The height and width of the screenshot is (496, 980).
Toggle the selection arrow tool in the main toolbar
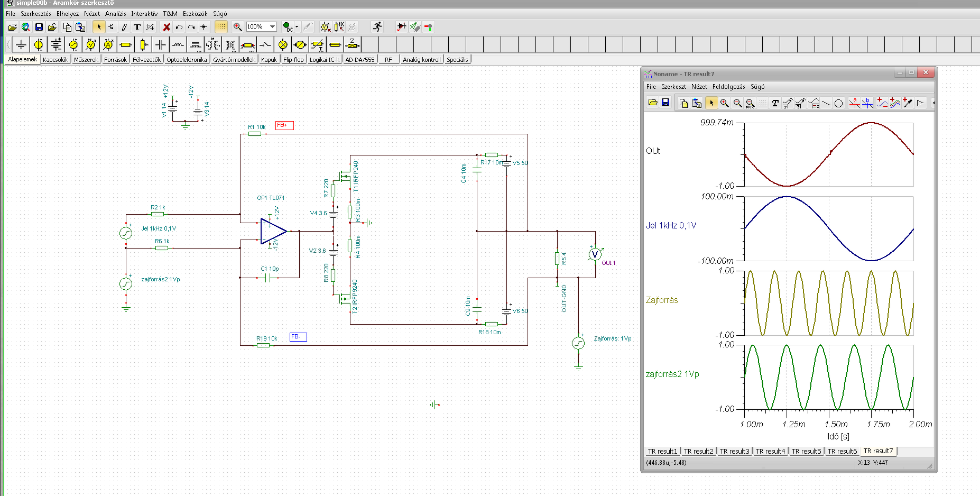[x=98, y=27]
